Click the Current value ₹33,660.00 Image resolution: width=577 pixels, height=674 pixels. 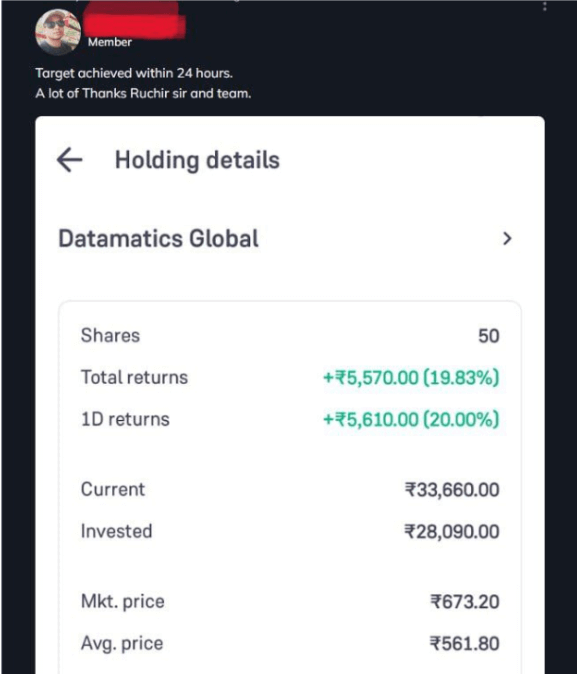(x=452, y=490)
